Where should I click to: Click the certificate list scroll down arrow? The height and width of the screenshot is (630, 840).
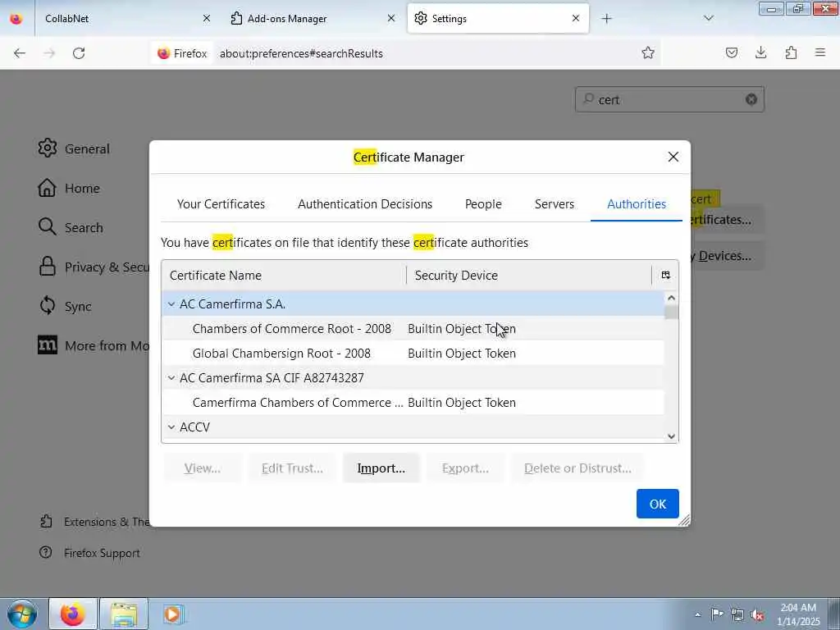(671, 436)
